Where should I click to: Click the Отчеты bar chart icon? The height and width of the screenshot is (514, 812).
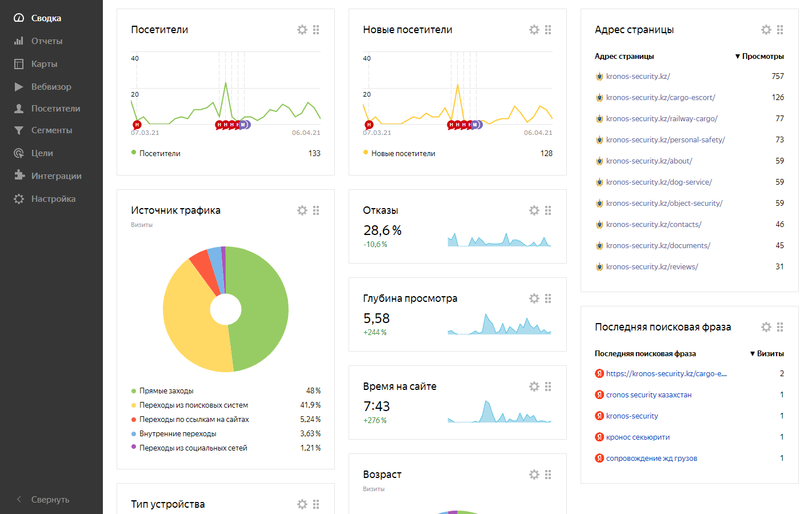19,41
